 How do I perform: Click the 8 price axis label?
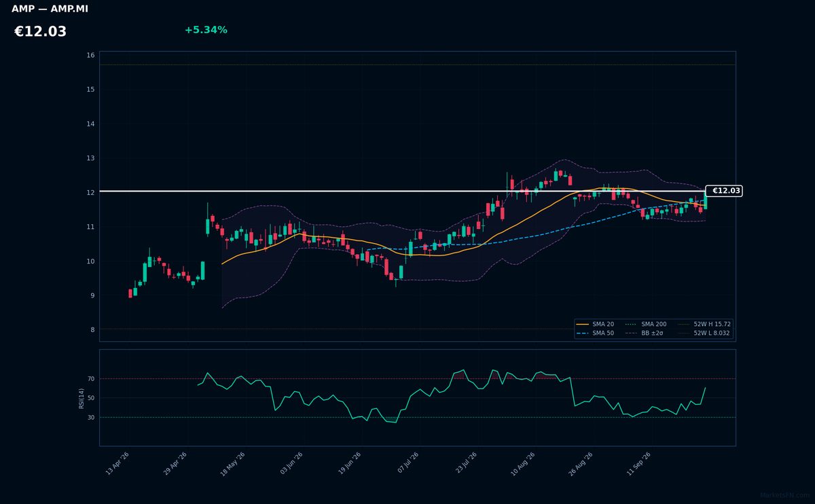tap(92, 329)
